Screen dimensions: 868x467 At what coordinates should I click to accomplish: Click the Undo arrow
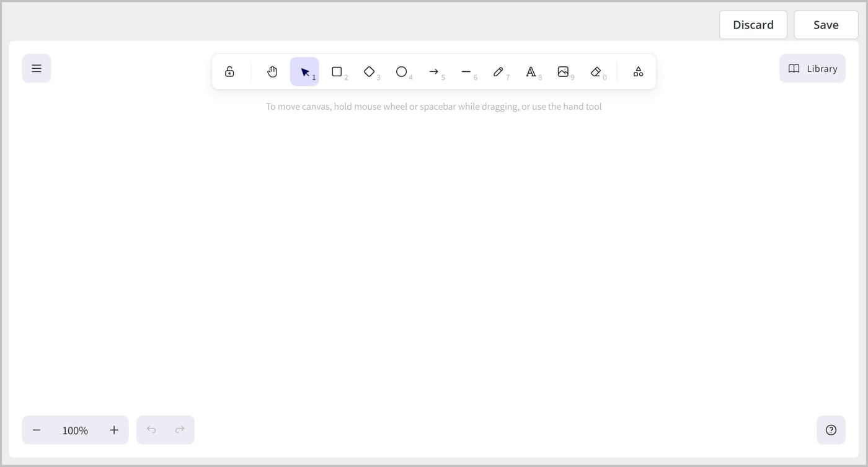[151, 430]
